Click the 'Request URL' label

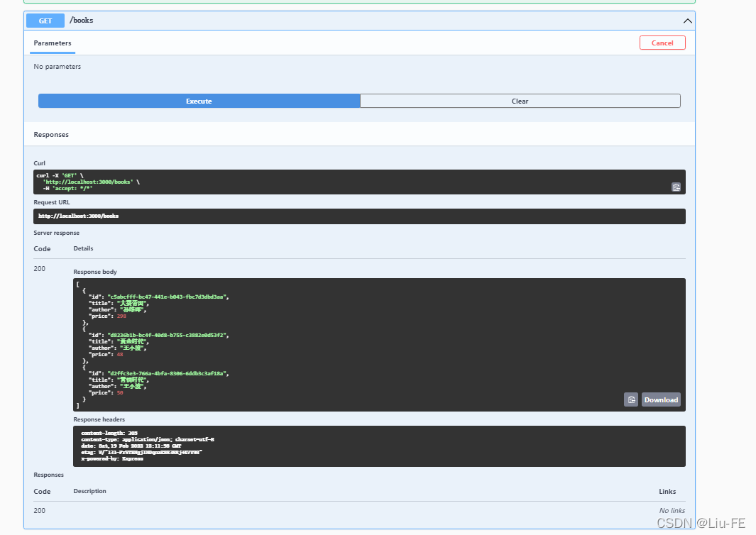point(52,202)
